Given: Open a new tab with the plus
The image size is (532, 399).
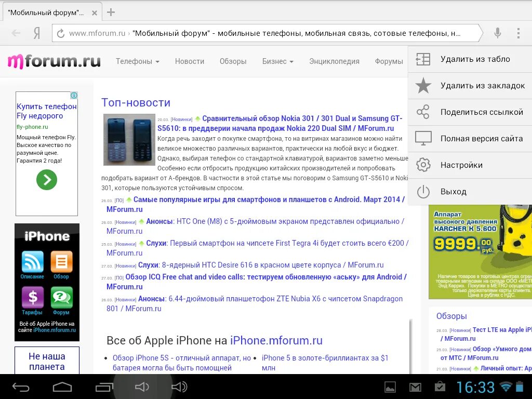Looking at the screenshot, I should [x=111, y=12].
